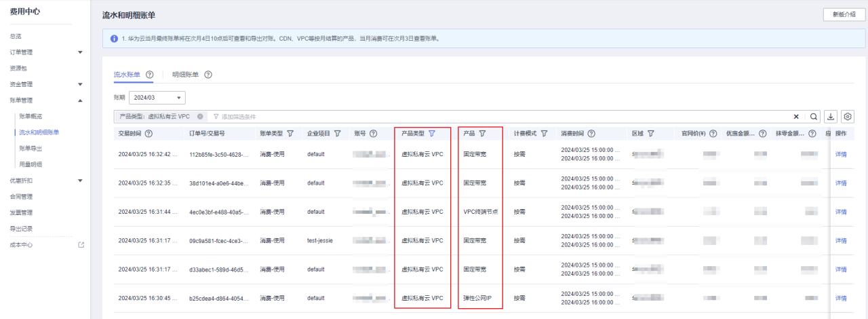
Task: Open 成本中心 in the sidebar
Action: point(21,244)
